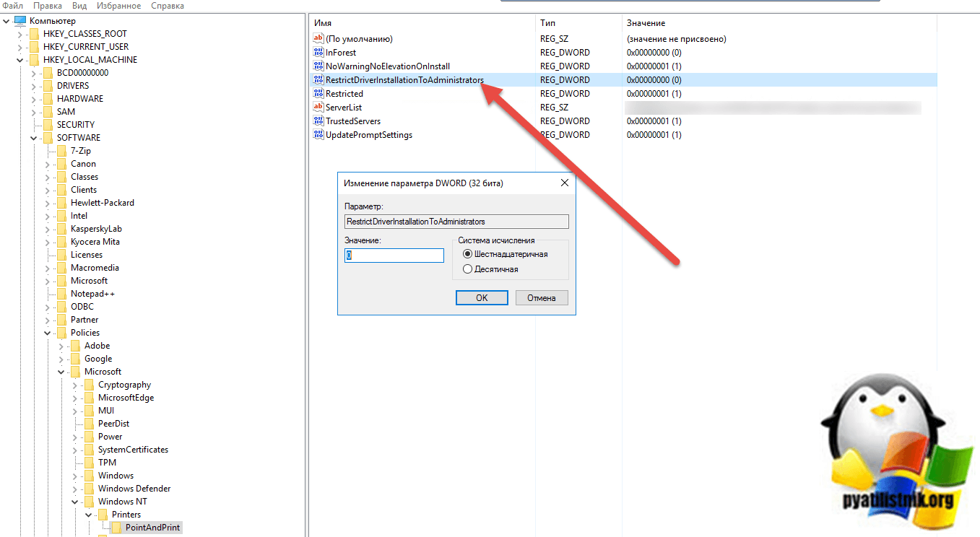This screenshot has height=537, width=980.
Task: Open the Правка menu
Action: tap(47, 6)
